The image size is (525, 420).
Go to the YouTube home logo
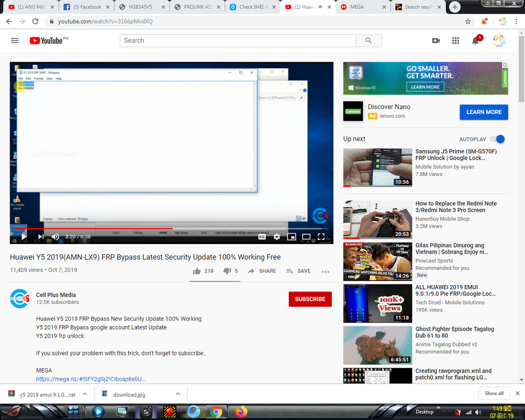tap(46, 40)
